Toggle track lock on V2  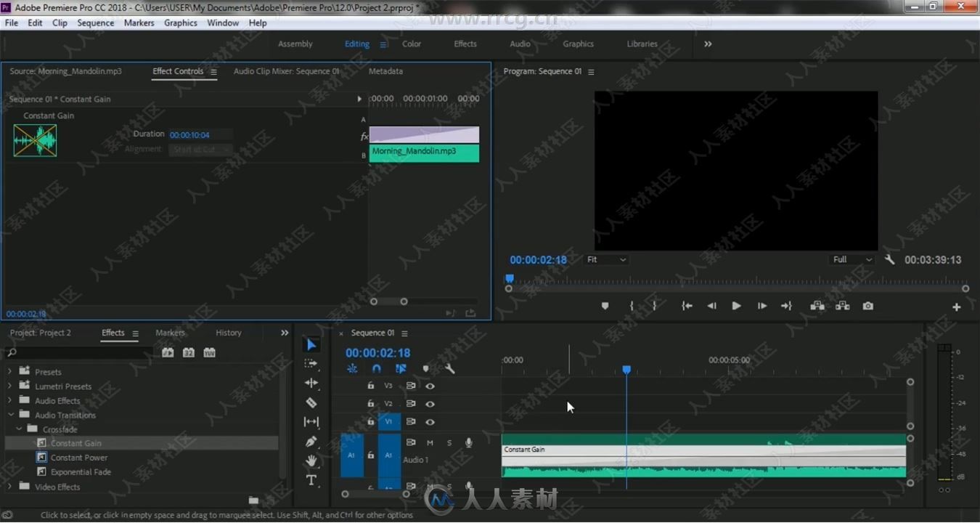370,404
